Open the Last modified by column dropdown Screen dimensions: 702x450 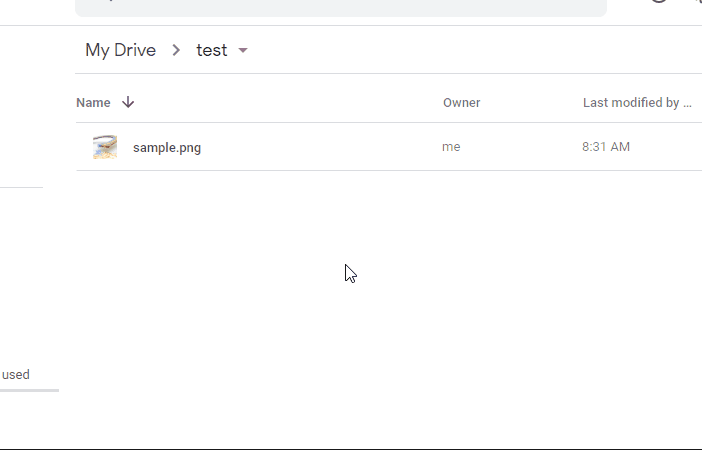[637, 103]
